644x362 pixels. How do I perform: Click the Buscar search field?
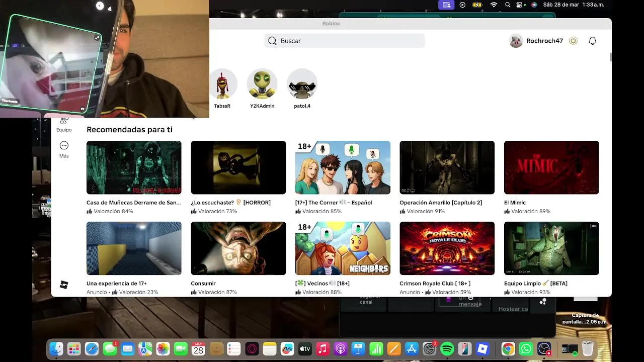pyautogui.click(x=344, y=41)
